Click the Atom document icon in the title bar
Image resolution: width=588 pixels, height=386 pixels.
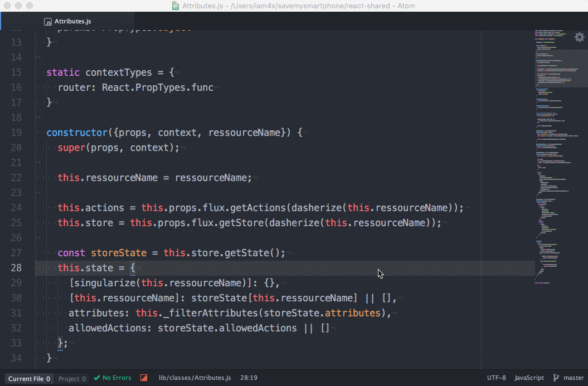tap(174, 6)
